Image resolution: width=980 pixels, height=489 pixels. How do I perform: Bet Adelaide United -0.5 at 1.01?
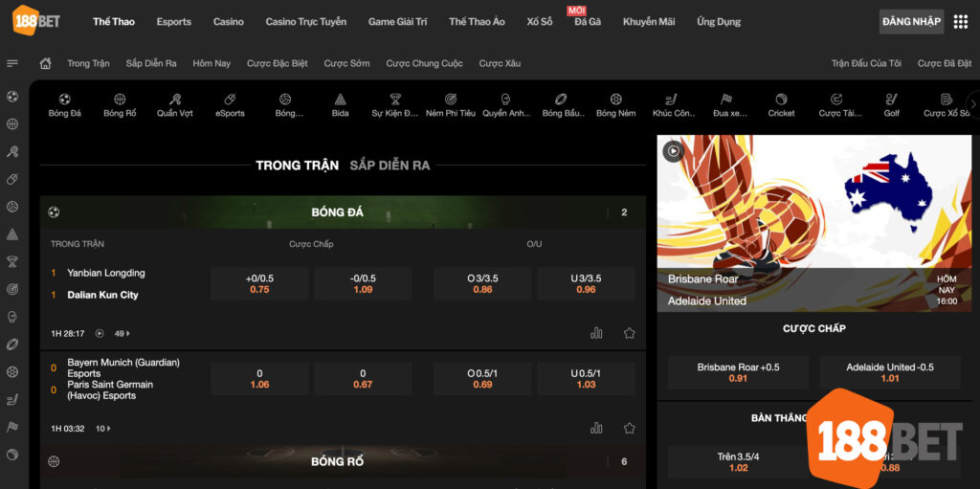click(890, 372)
